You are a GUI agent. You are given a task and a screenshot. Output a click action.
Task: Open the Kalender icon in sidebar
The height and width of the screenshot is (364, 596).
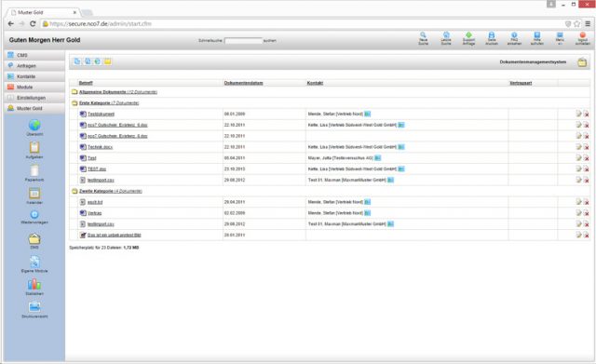[x=34, y=194]
